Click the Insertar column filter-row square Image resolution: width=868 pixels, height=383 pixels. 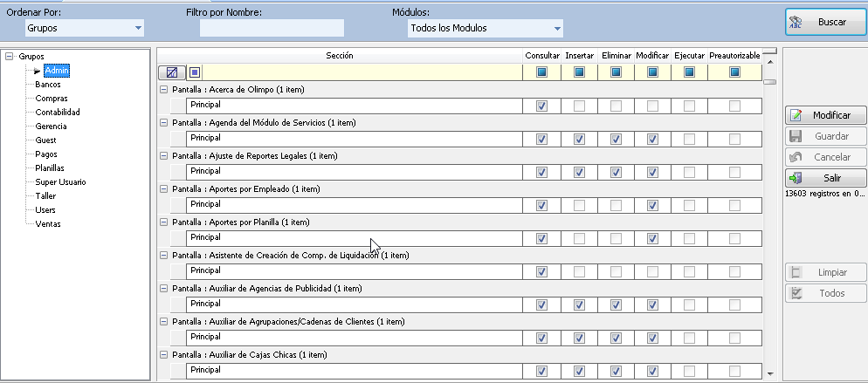point(579,72)
